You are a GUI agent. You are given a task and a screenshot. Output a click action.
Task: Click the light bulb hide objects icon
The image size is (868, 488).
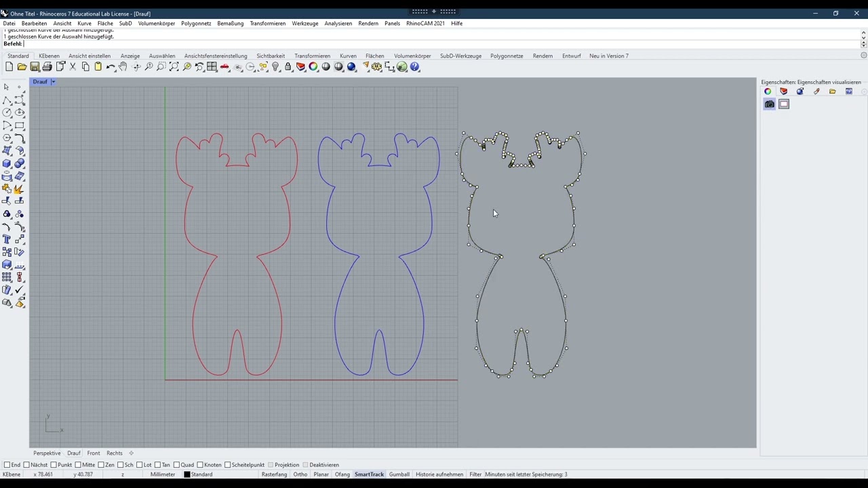[275, 67]
